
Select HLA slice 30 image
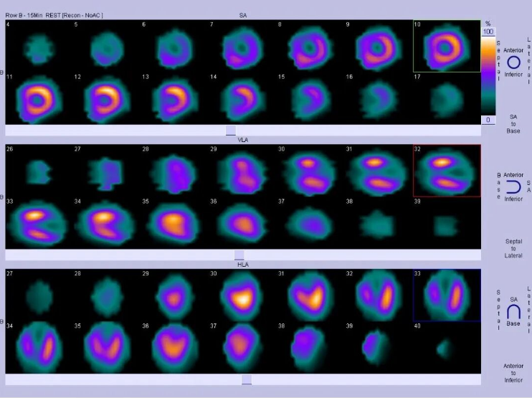point(242,295)
